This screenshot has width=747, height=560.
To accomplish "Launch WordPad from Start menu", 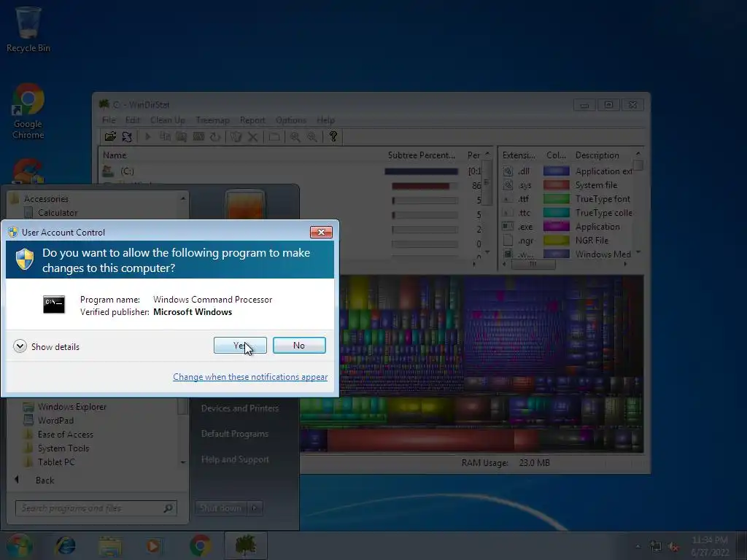I will pos(55,421).
